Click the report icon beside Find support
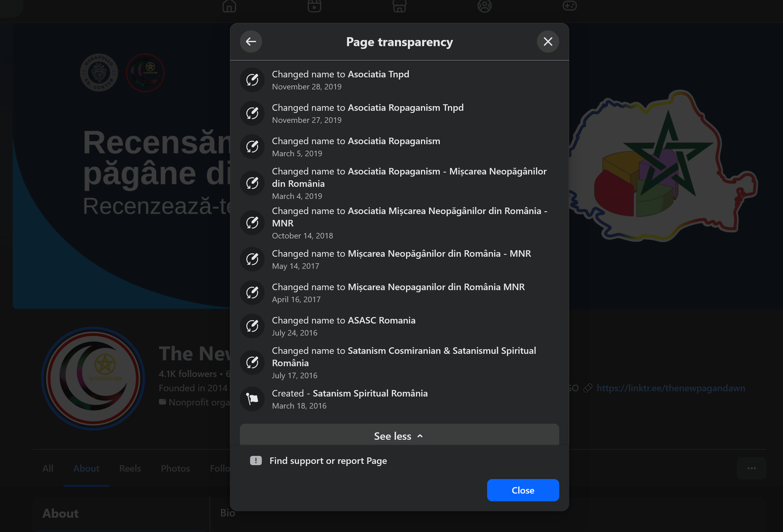 [x=256, y=461]
